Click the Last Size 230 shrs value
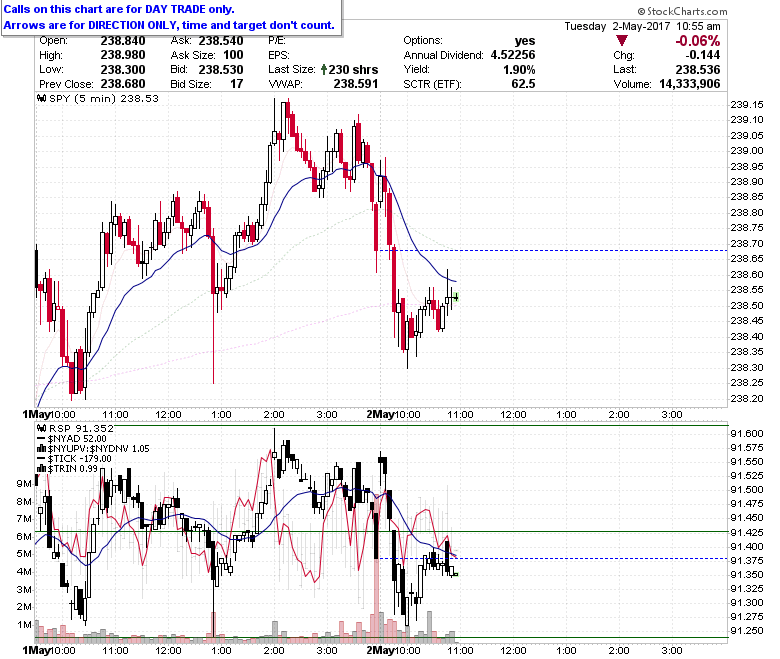 coord(353,70)
